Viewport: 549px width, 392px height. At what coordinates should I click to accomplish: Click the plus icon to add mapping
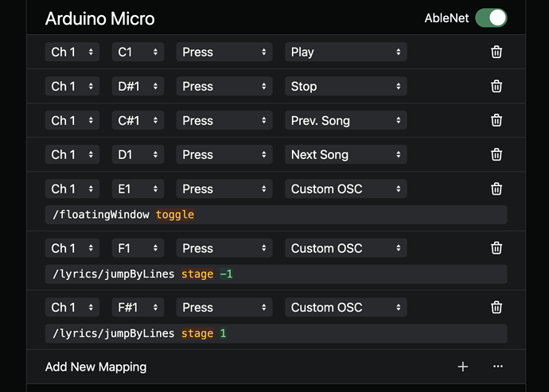point(463,367)
